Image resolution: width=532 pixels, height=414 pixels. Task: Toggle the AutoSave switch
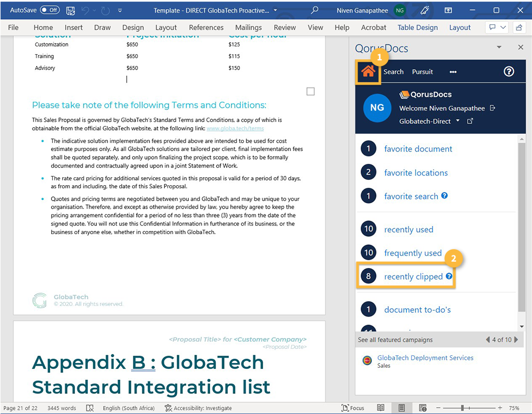tap(50, 10)
